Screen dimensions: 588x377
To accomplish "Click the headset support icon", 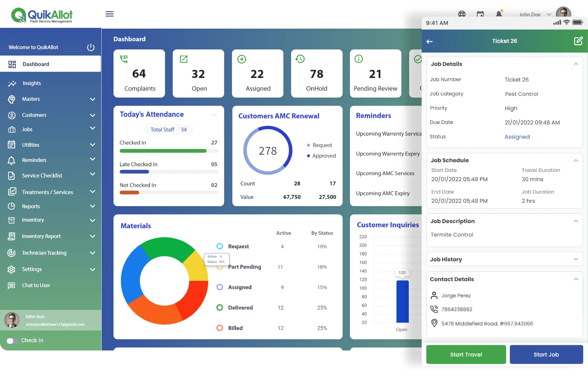I will (x=462, y=14).
